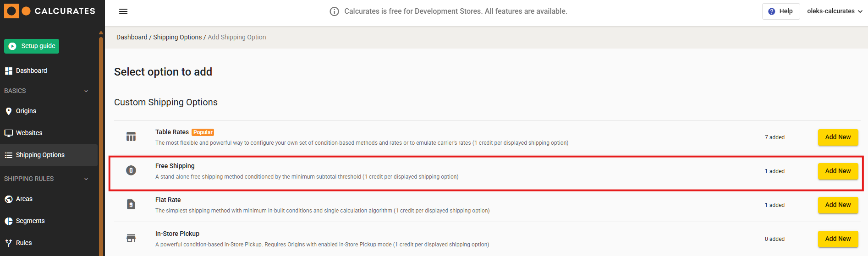Open Origins from the sidebar
The height and width of the screenshot is (256, 868).
coord(26,111)
